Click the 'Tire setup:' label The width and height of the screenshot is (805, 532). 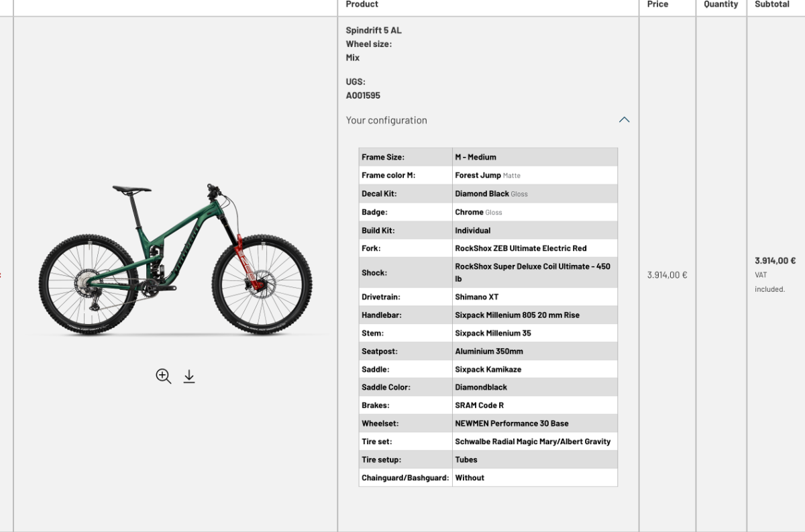point(382,460)
